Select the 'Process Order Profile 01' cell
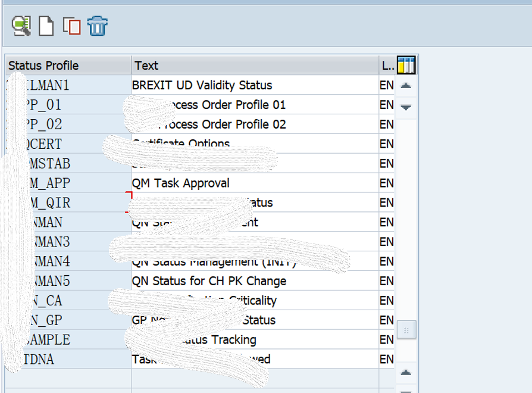The image size is (532, 393). 255,105
